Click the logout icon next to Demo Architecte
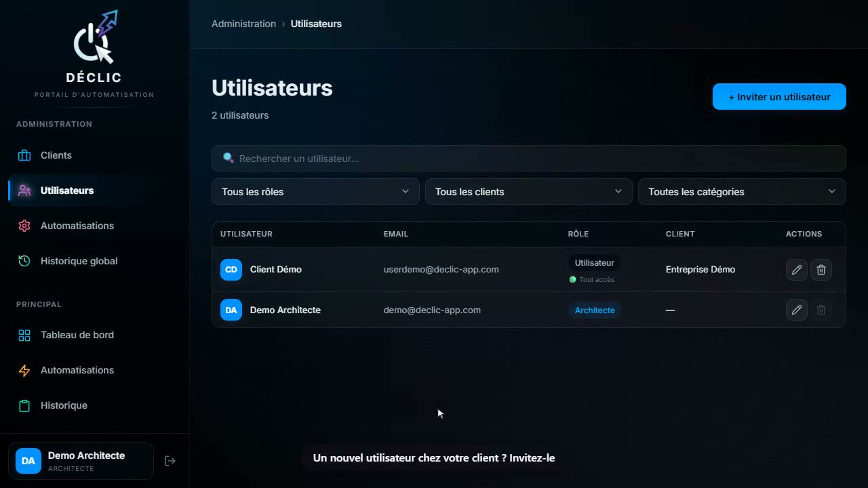 tap(170, 461)
